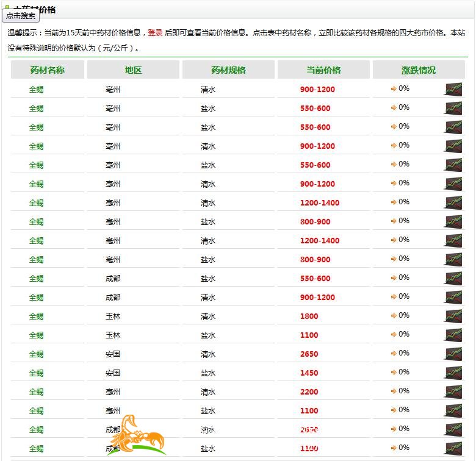The width and height of the screenshot is (476, 461).
Task: Click price 1100 in the 玉林 row
Action: [309, 335]
